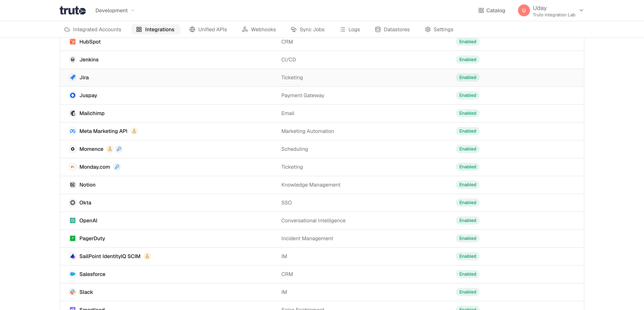Click the SailPoint IdentityIQ logo icon
Screen dimensions: 644x310
click(73, 256)
